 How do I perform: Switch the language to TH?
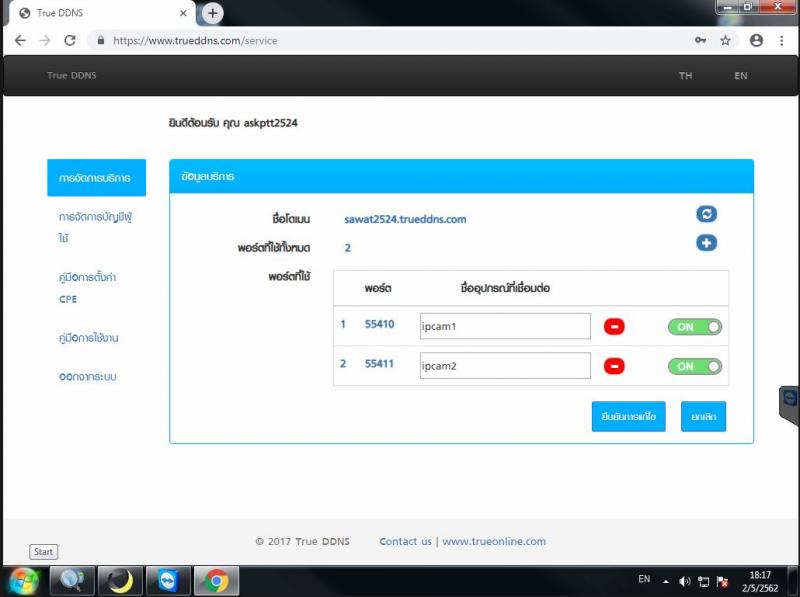685,76
